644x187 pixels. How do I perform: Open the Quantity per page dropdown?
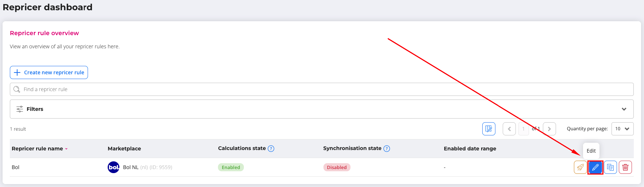622,129
